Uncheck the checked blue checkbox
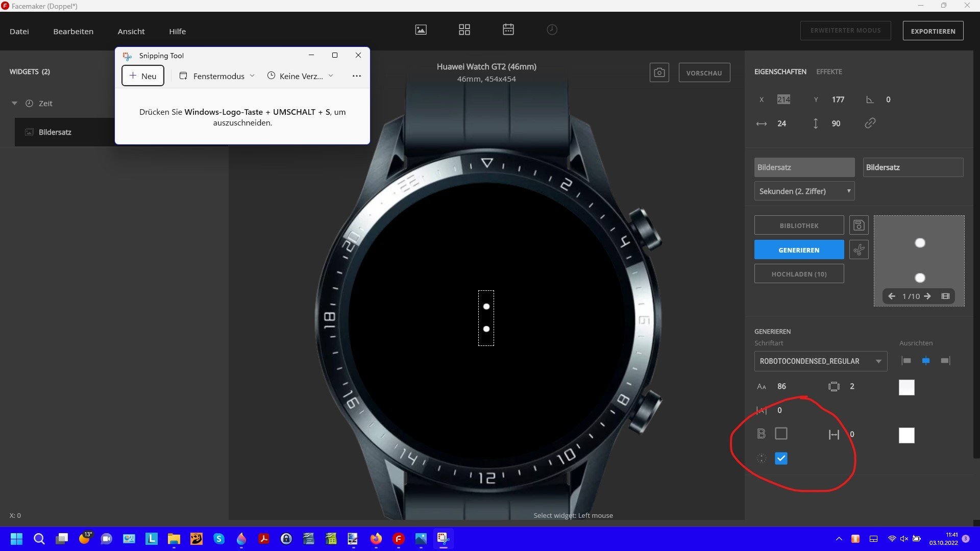 781,458
